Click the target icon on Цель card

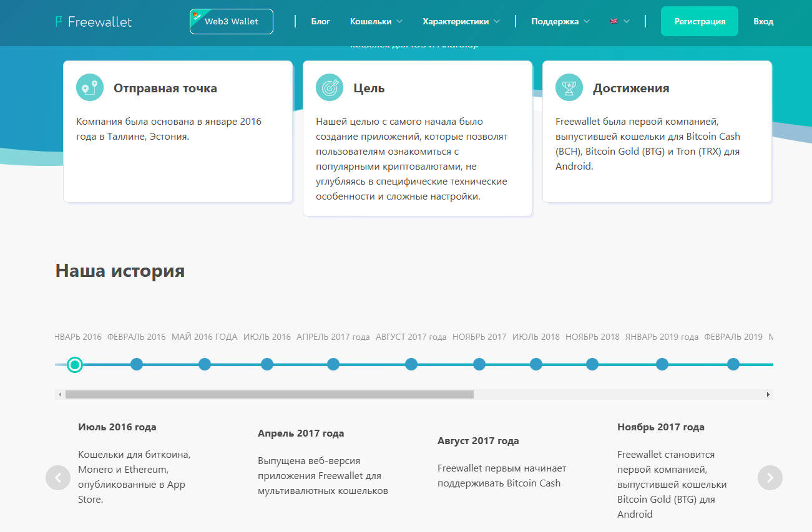(x=330, y=88)
